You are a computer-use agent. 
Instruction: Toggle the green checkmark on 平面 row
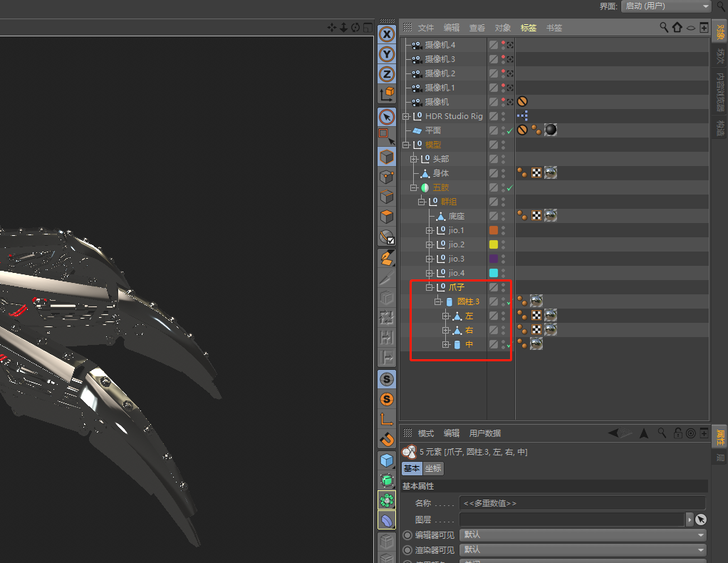coord(510,131)
